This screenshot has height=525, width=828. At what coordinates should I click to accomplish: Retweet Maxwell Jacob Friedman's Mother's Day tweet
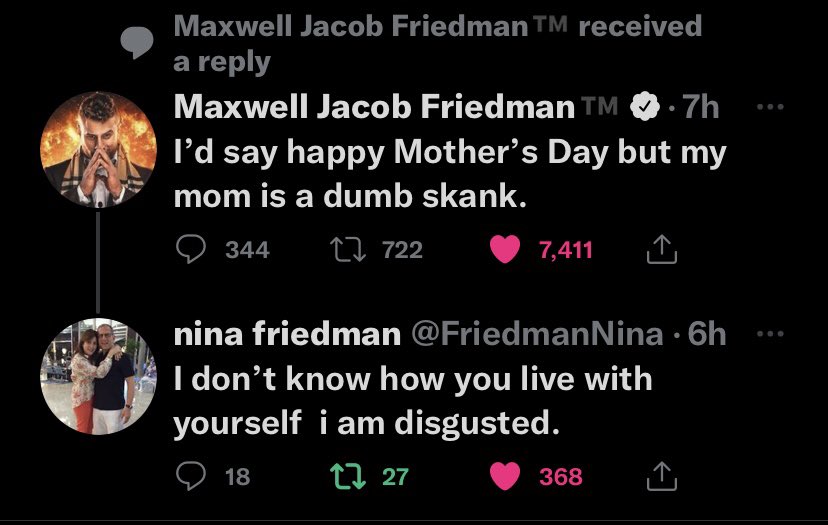tap(347, 249)
